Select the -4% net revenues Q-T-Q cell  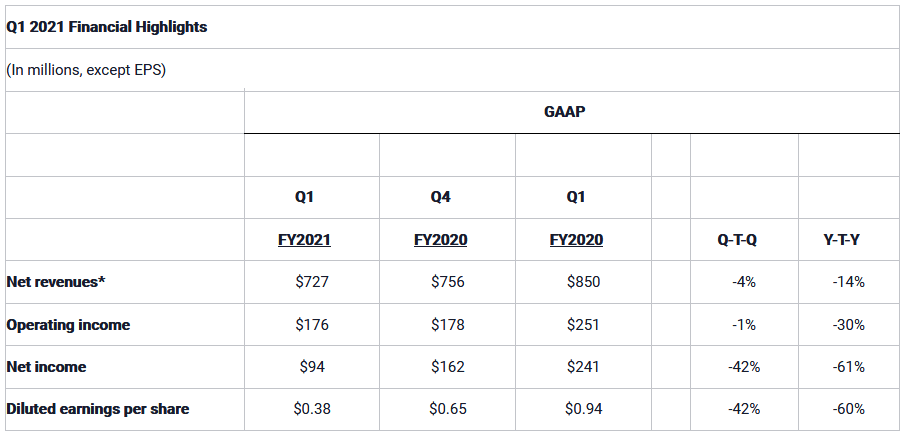[744, 282]
